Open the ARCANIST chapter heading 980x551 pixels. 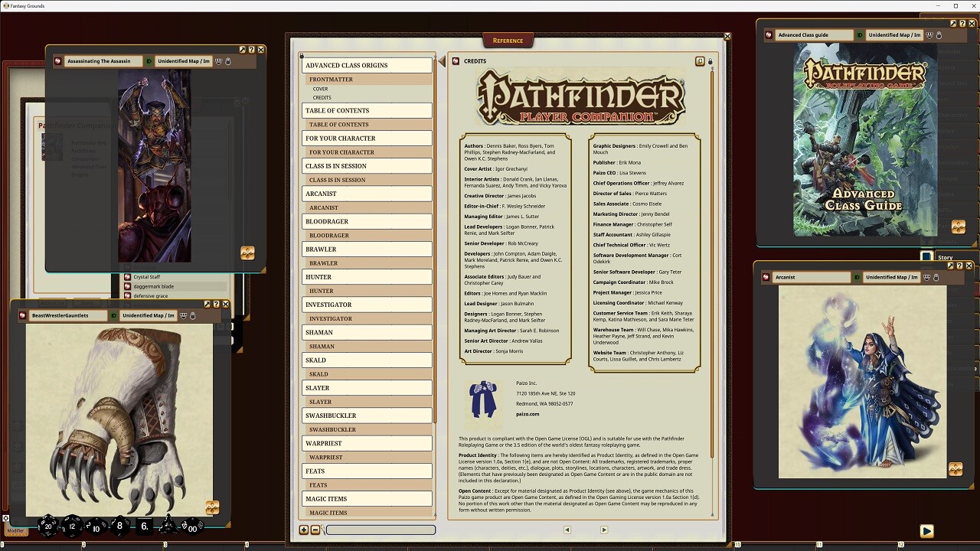367,194
